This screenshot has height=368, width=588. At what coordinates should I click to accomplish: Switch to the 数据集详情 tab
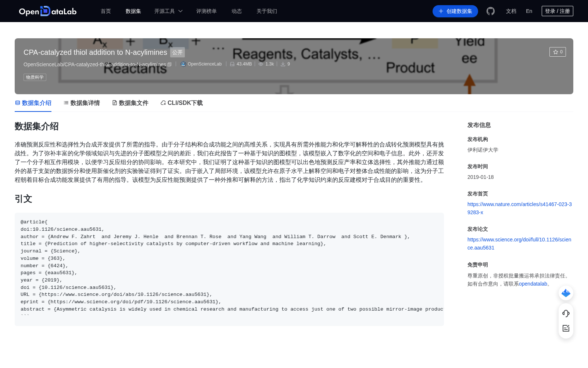point(82,103)
